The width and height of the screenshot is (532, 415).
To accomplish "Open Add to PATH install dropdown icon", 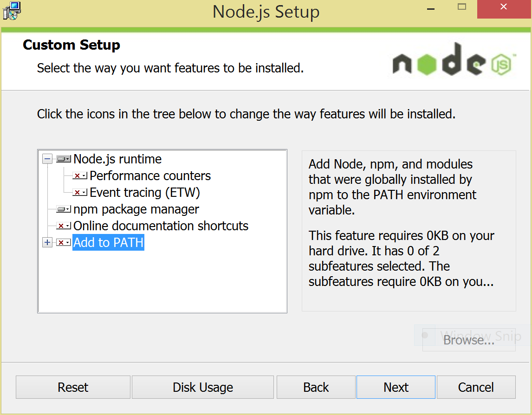I will [x=64, y=242].
